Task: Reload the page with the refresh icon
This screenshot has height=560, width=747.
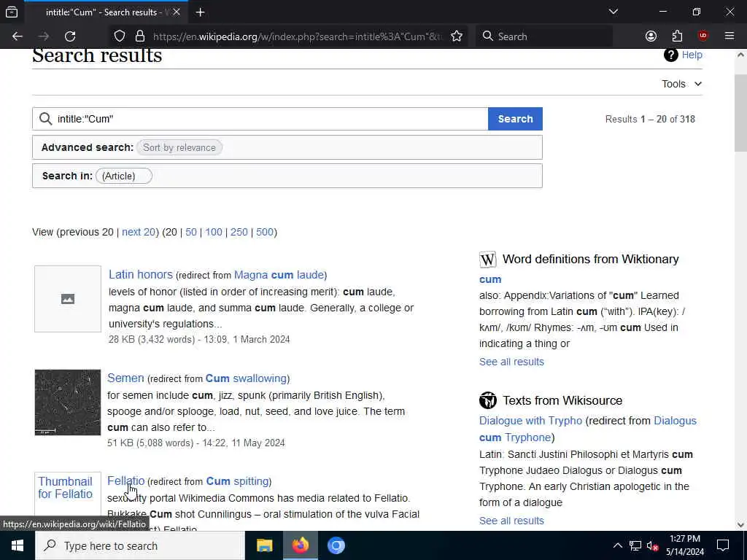Action: click(x=70, y=36)
